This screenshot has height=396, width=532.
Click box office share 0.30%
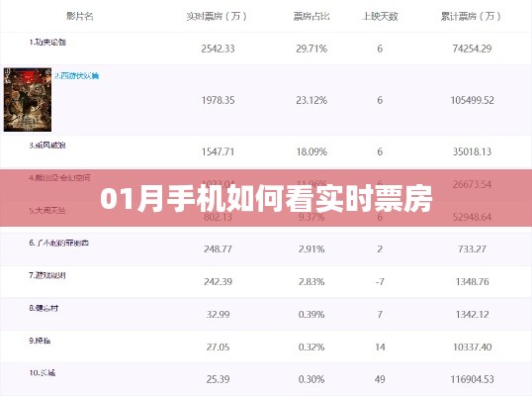pyautogui.click(x=311, y=379)
